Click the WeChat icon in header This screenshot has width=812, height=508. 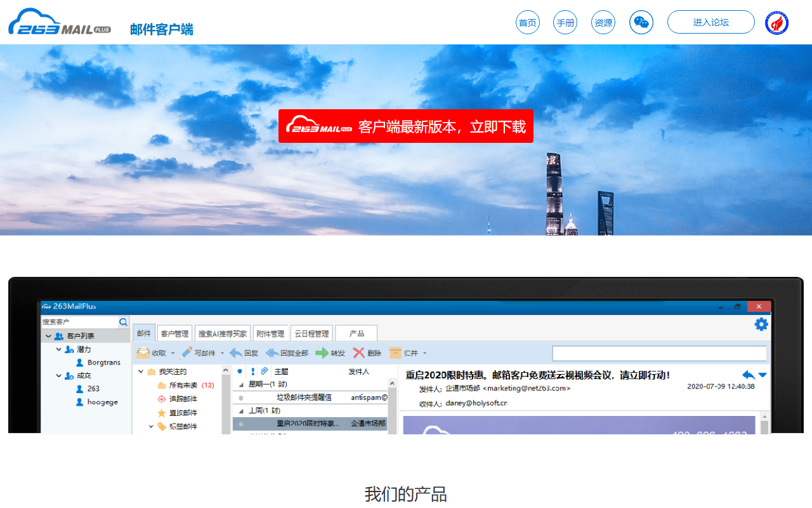pos(641,22)
